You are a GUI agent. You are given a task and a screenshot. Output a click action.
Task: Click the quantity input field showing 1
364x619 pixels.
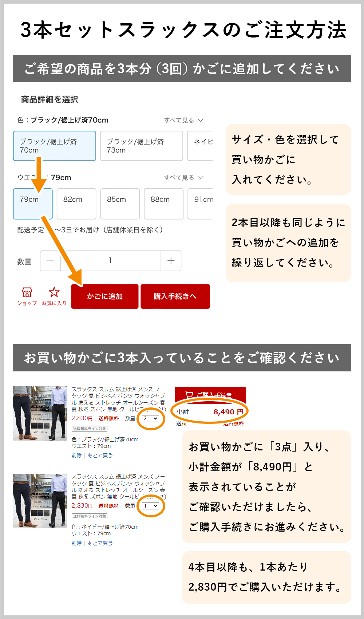(x=110, y=261)
